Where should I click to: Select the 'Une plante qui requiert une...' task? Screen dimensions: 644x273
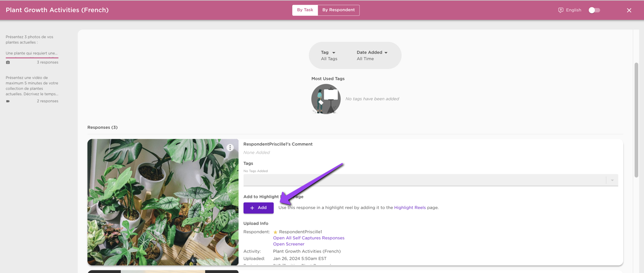coord(32,53)
